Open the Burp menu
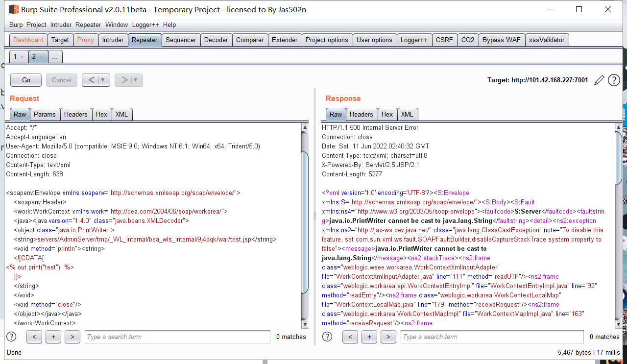The width and height of the screenshot is (627, 364). pos(16,24)
